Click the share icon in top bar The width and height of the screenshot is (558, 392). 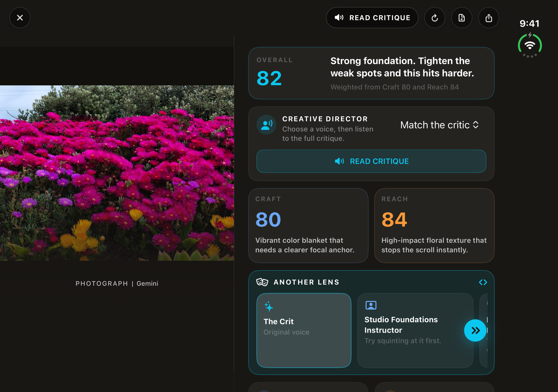(489, 18)
